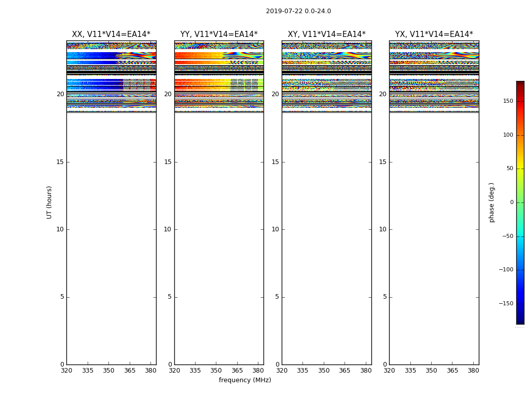532x405 pixels.
Task: Click the -150 tick label on colorbar
Action: [x=506, y=304]
